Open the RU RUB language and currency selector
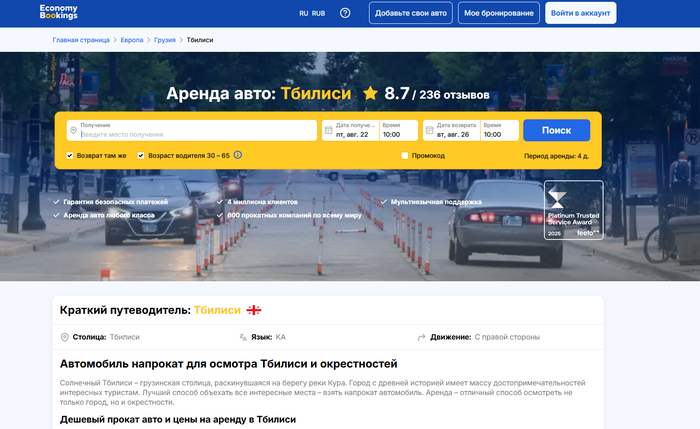The width and height of the screenshot is (700, 429). click(x=312, y=13)
